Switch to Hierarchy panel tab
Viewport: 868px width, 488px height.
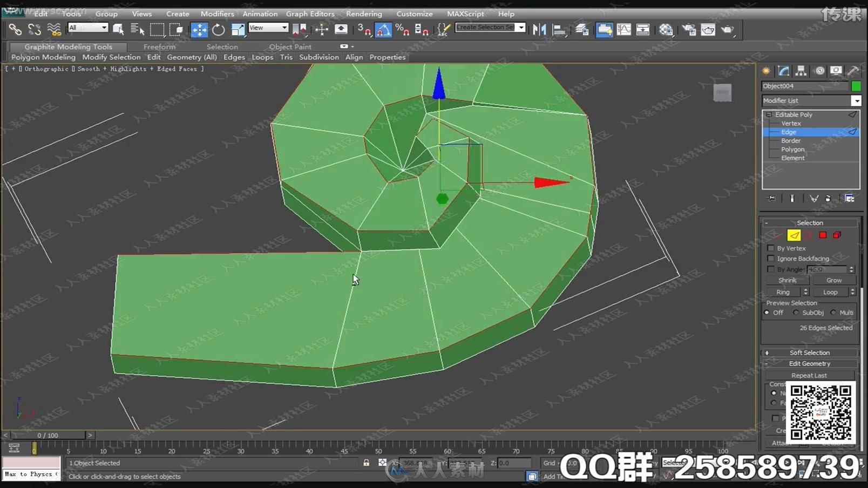coord(801,71)
